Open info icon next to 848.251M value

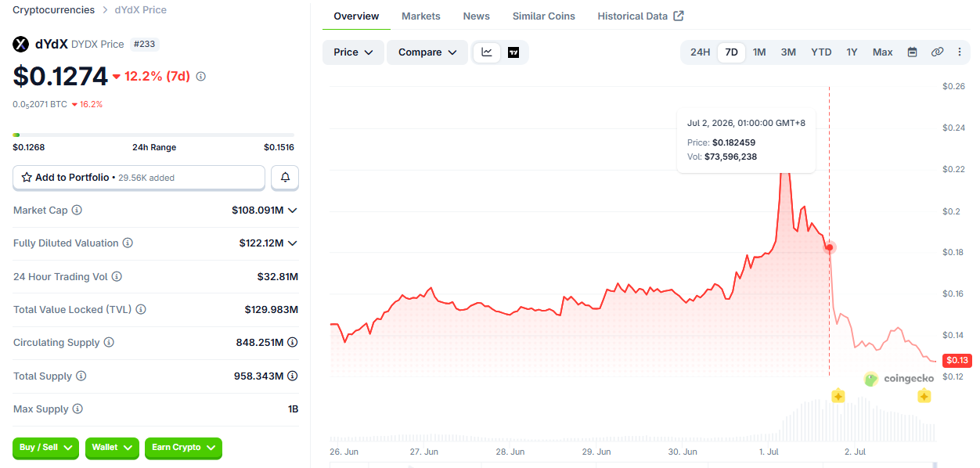pos(293,343)
